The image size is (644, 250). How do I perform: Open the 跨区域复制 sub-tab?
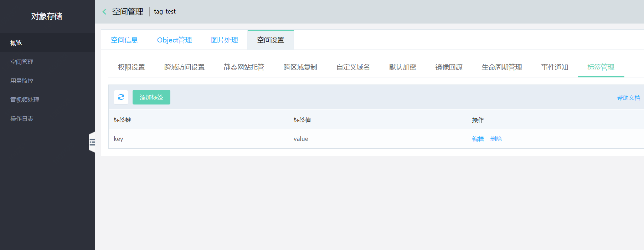[300, 67]
